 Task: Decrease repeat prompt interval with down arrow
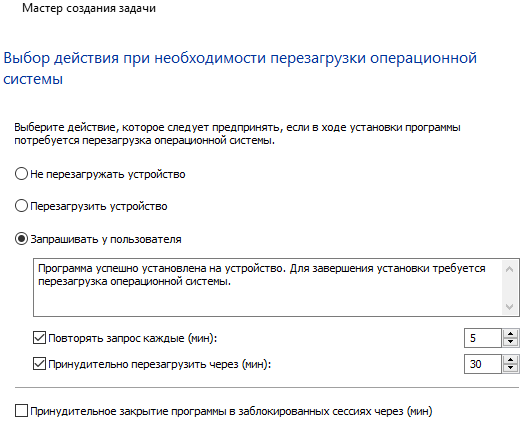click(x=510, y=342)
